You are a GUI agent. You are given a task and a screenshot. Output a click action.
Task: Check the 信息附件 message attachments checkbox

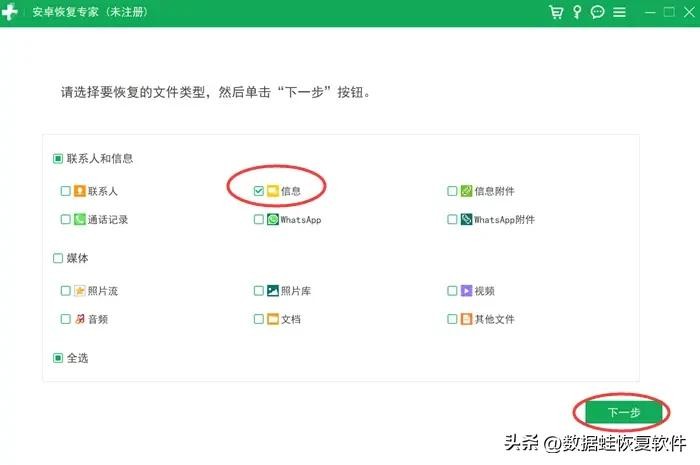click(453, 191)
